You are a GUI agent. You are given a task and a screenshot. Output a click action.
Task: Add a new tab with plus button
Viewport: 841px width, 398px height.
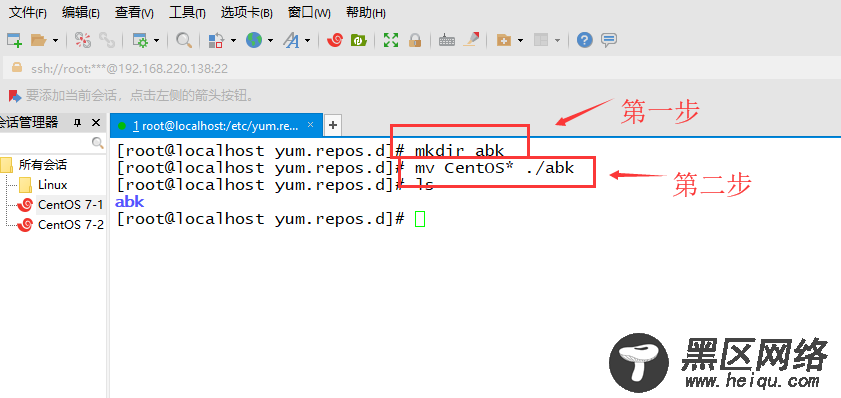[x=333, y=125]
